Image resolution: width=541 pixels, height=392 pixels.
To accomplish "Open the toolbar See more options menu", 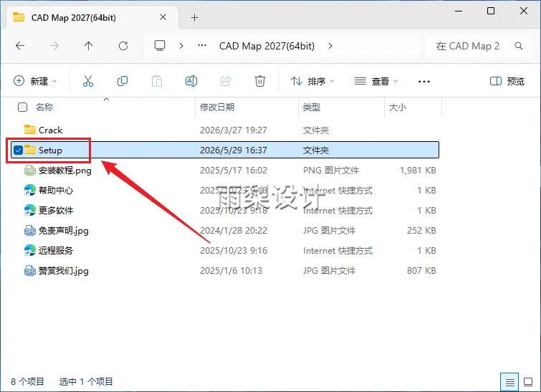I will tap(424, 82).
